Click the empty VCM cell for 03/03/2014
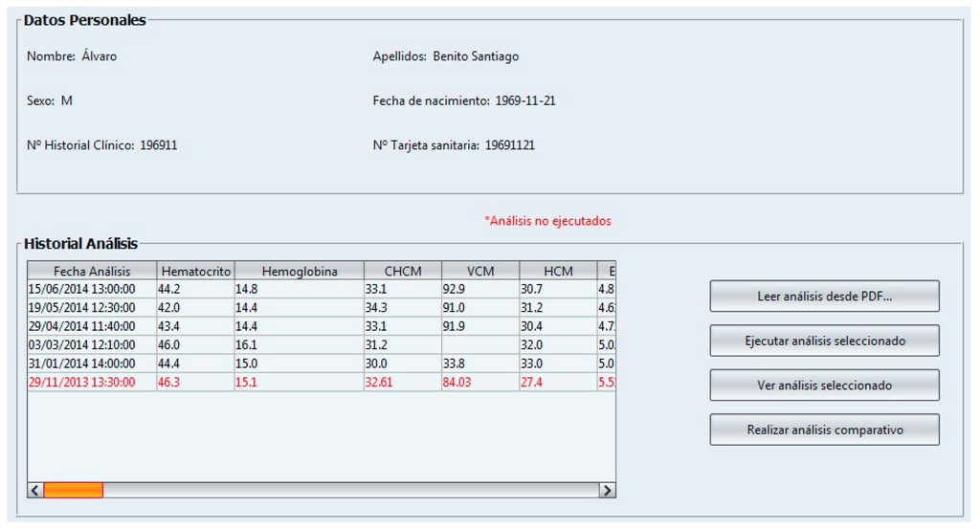 pos(479,345)
